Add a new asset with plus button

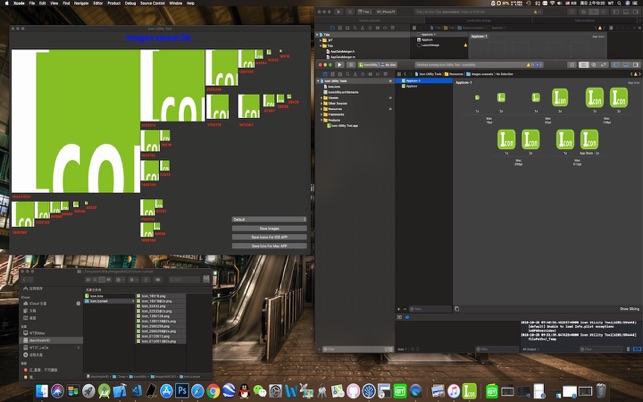[399, 309]
